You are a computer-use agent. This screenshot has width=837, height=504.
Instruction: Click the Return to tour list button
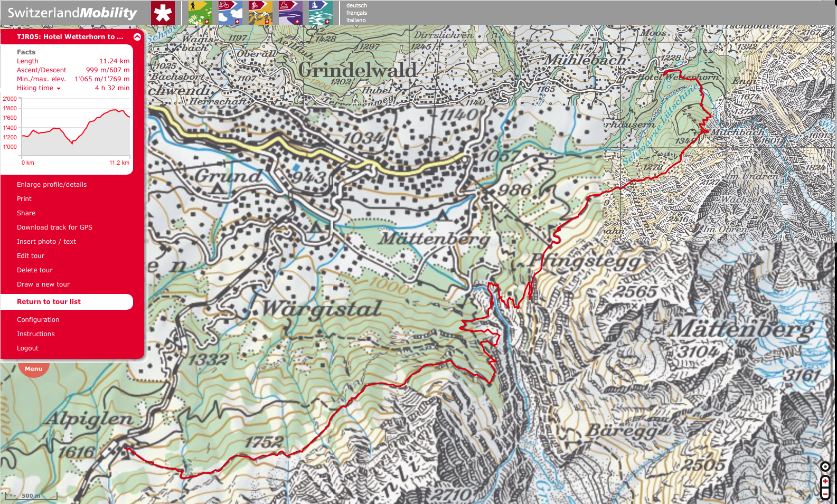click(x=67, y=302)
